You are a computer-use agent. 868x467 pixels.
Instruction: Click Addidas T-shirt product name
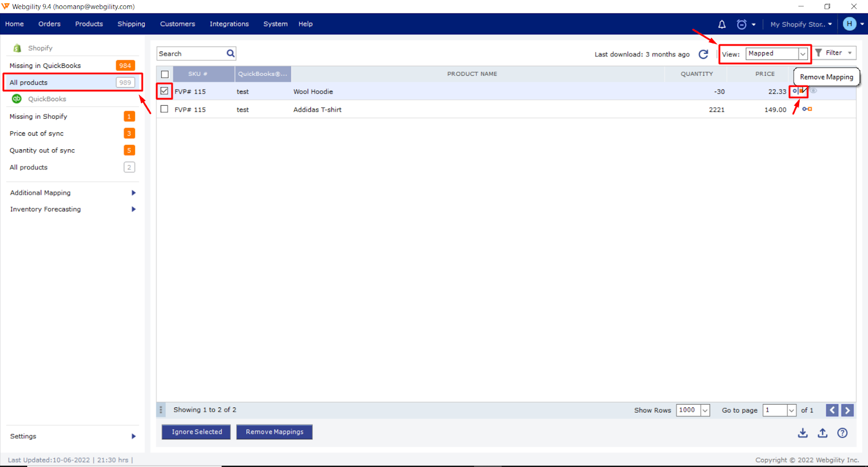pos(317,110)
